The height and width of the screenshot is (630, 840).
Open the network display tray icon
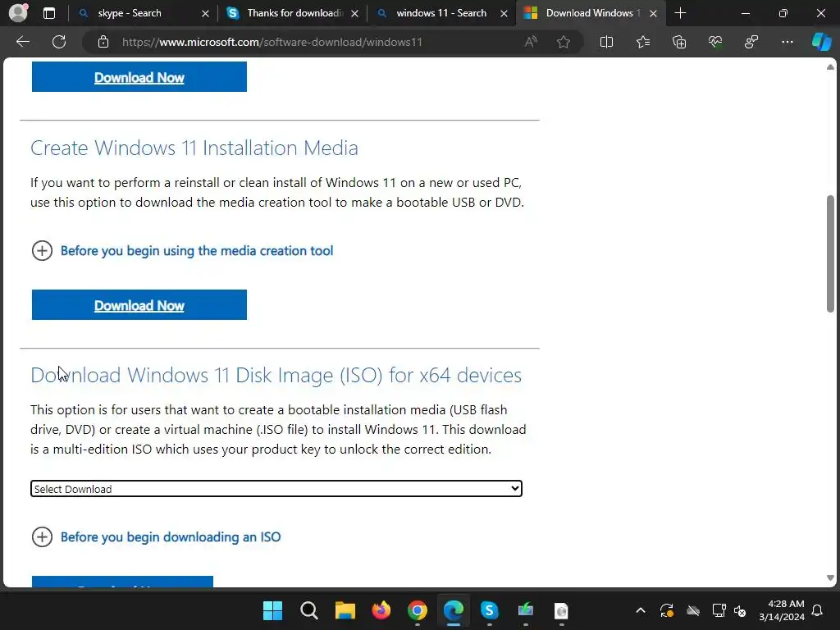point(719,610)
